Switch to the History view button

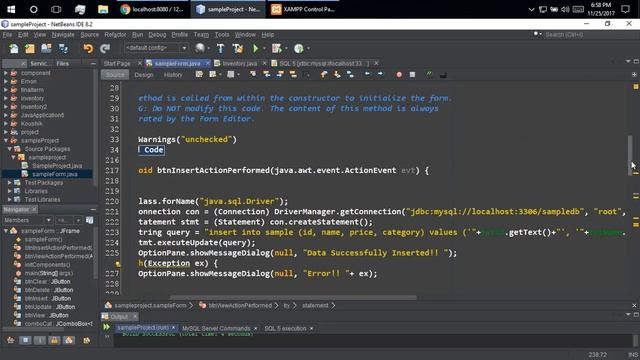(x=173, y=75)
